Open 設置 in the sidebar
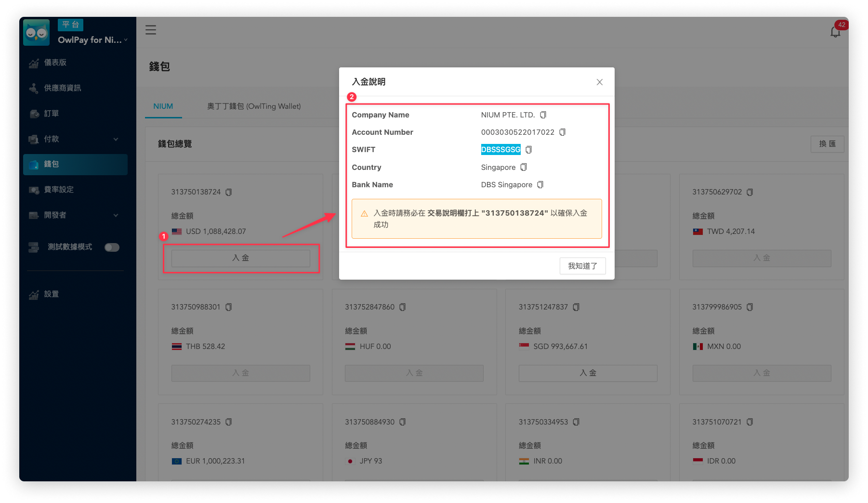 point(75,294)
